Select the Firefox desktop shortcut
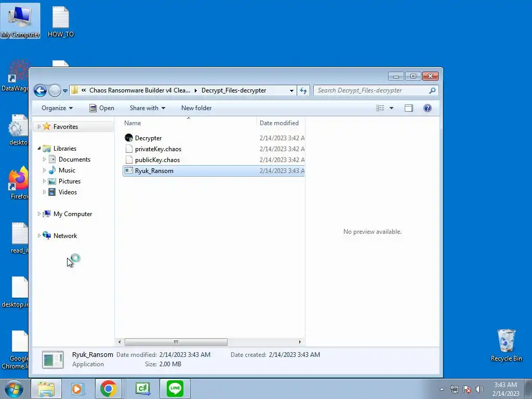The width and height of the screenshot is (532, 399). 19,183
